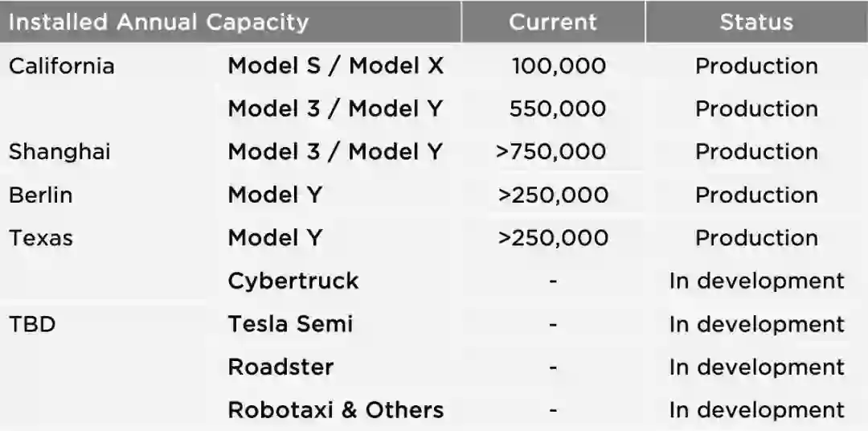Select the Cybertruck model cell
868x431 pixels.
293,281
